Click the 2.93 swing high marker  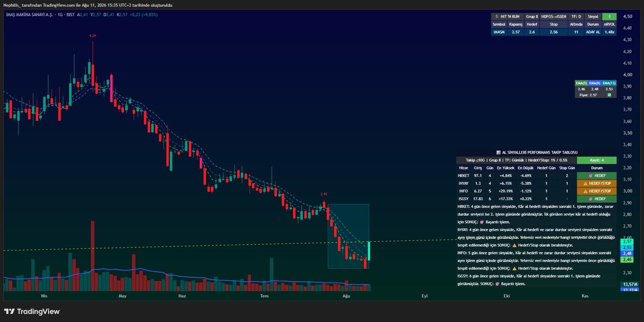pos(324,194)
